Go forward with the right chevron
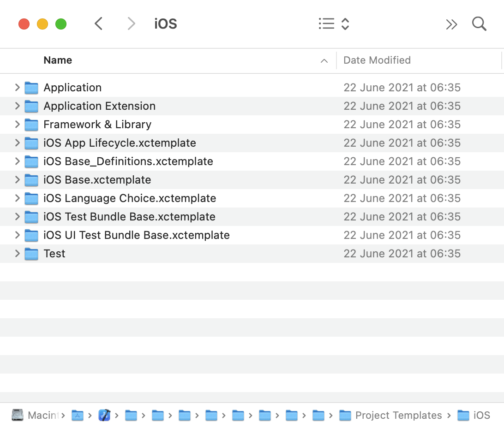The width and height of the screenshot is (504, 428). point(131,24)
